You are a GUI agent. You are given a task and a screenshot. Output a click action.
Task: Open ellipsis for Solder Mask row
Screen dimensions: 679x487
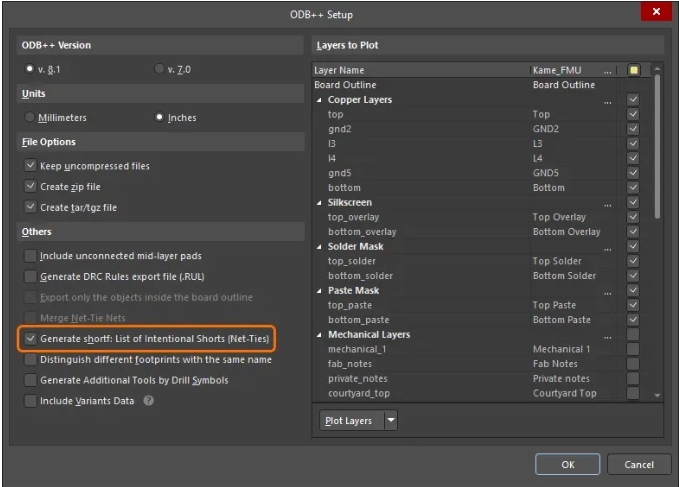click(608, 248)
